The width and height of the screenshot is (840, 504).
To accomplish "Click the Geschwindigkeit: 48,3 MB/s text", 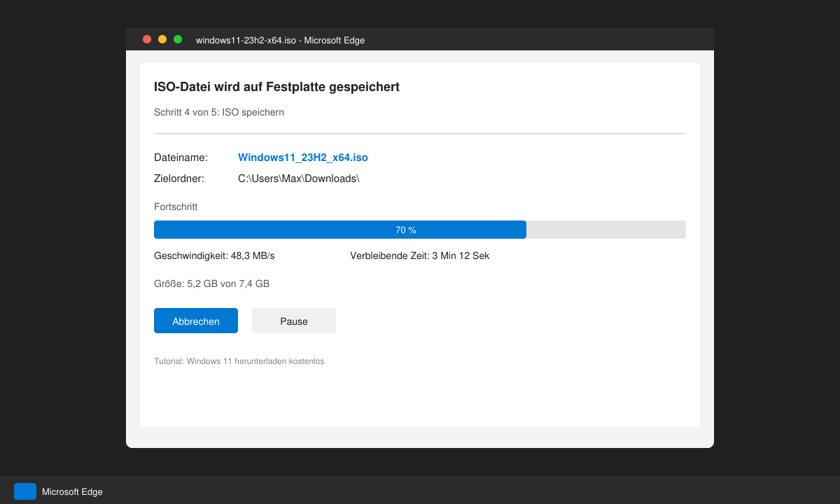I will (x=214, y=255).
